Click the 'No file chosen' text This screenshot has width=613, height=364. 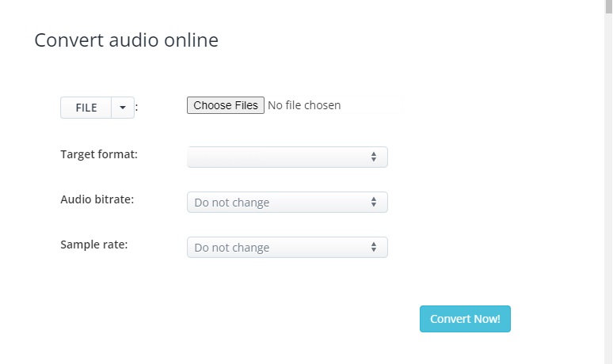pos(304,105)
